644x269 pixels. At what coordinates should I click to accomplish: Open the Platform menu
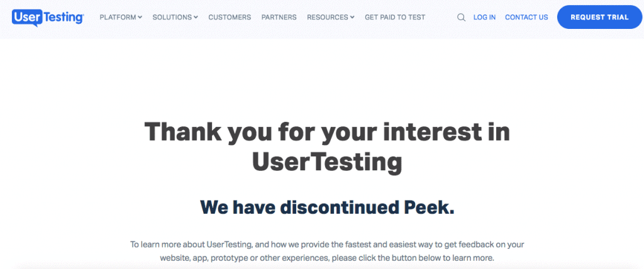pyautogui.click(x=121, y=17)
